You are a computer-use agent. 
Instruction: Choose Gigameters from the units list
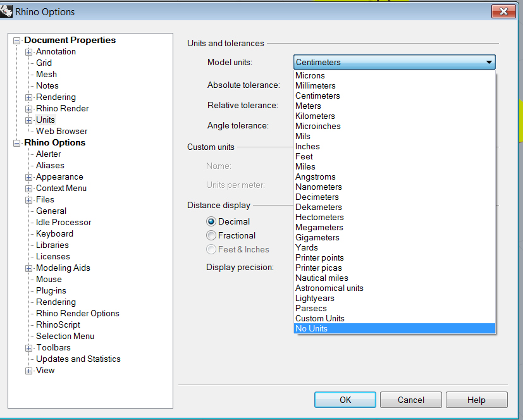[x=394, y=238]
